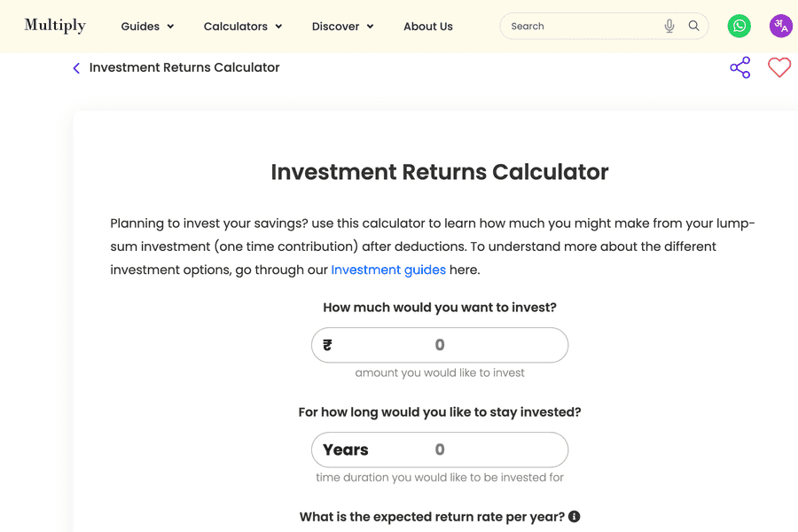Click the rupee symbol in amount field
Screen dimensions: 798x532
click(327, 345)
